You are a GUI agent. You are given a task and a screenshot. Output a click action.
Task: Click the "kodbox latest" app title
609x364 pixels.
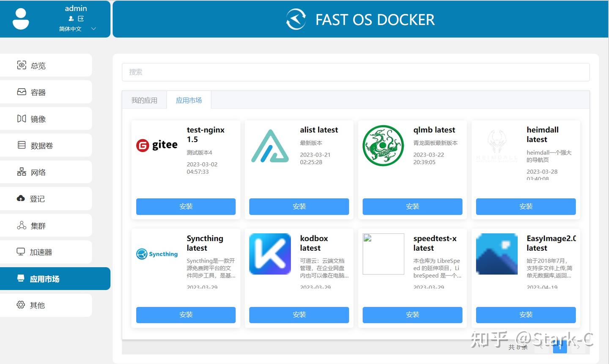pos(314,243)
